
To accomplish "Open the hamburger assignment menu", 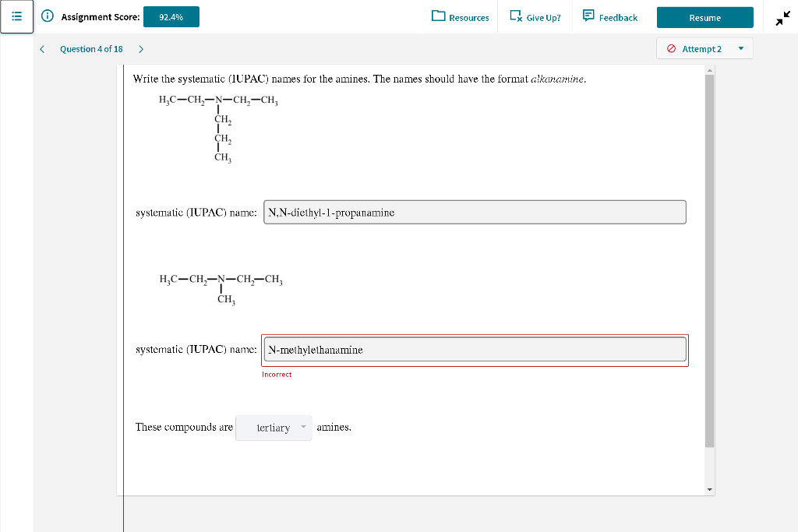I will pos(16,16).
